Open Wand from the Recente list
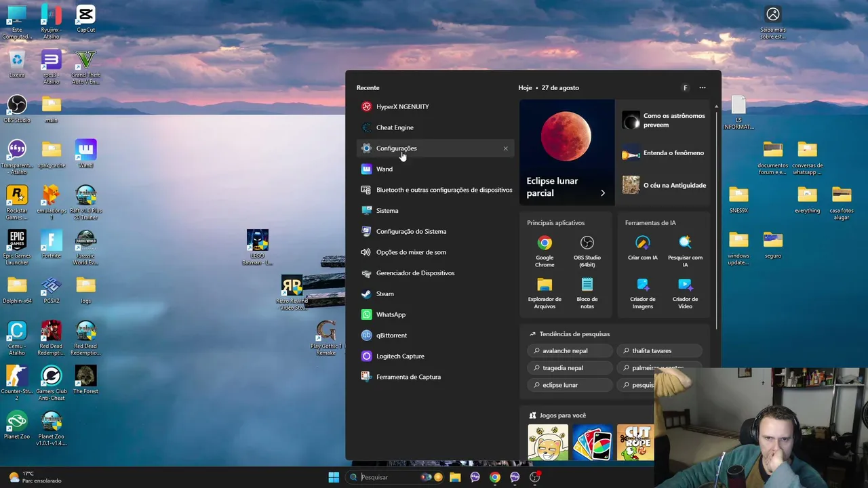Viewport: 868px width, 488px height. coord(435,169)
